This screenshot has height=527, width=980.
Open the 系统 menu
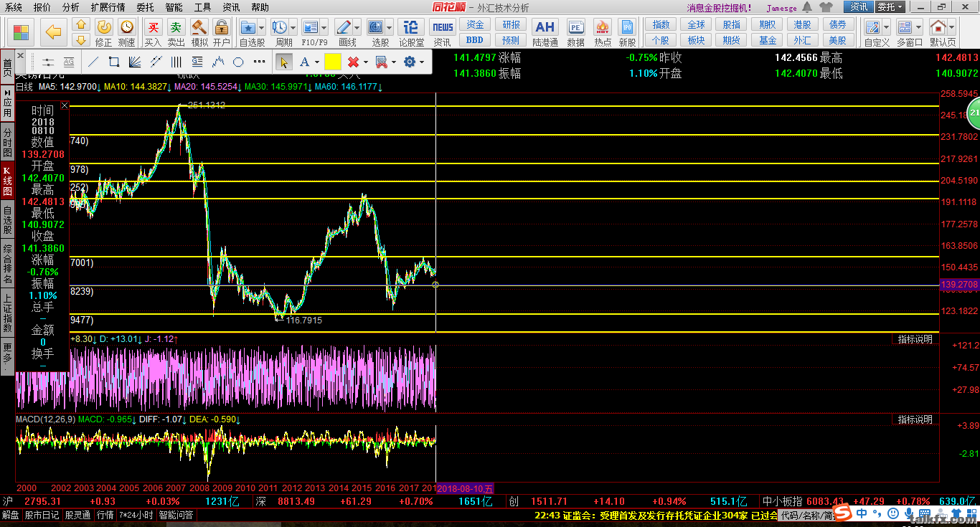(14, 7)
